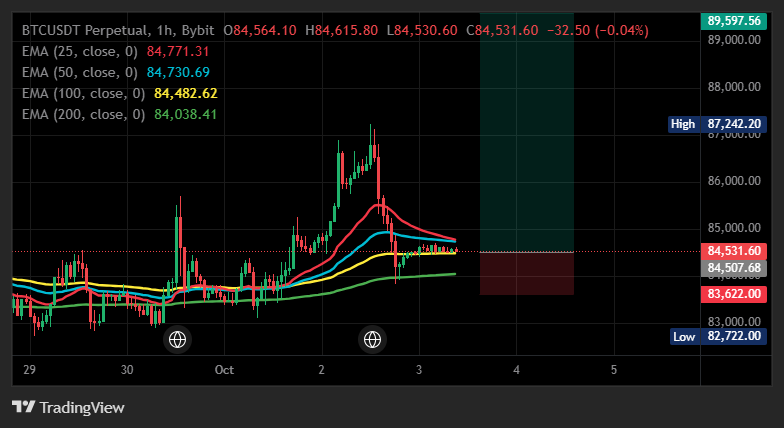This screenshot has height=428, width=784.
Task: Click the EMA 50 value 84,730.69
Action: pyautogui.click(x=178, y=72)
